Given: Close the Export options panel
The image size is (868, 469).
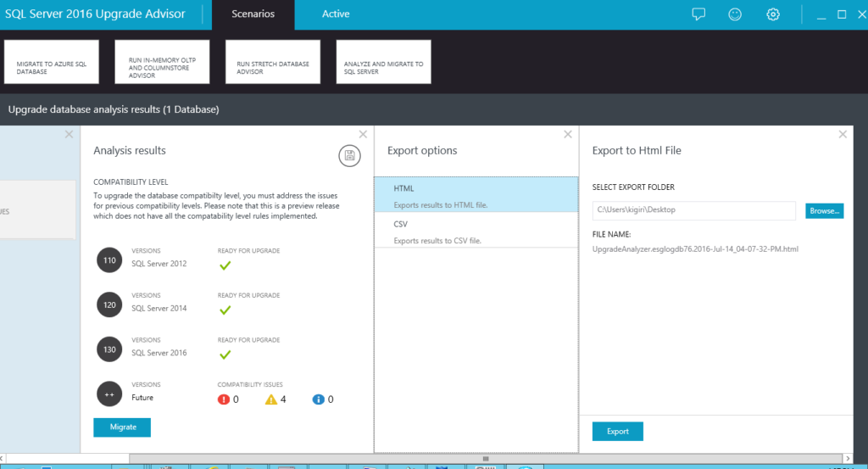Looking at the screenshot, I should 567,134.
